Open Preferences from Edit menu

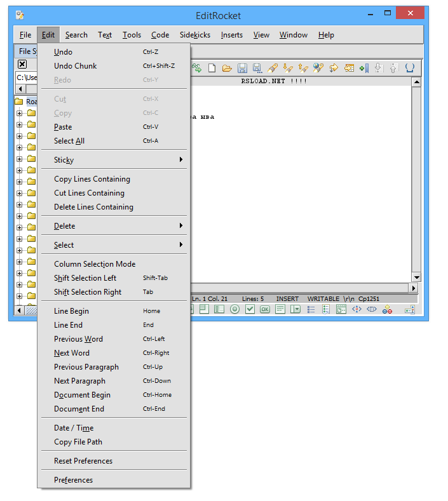[114, 480]
